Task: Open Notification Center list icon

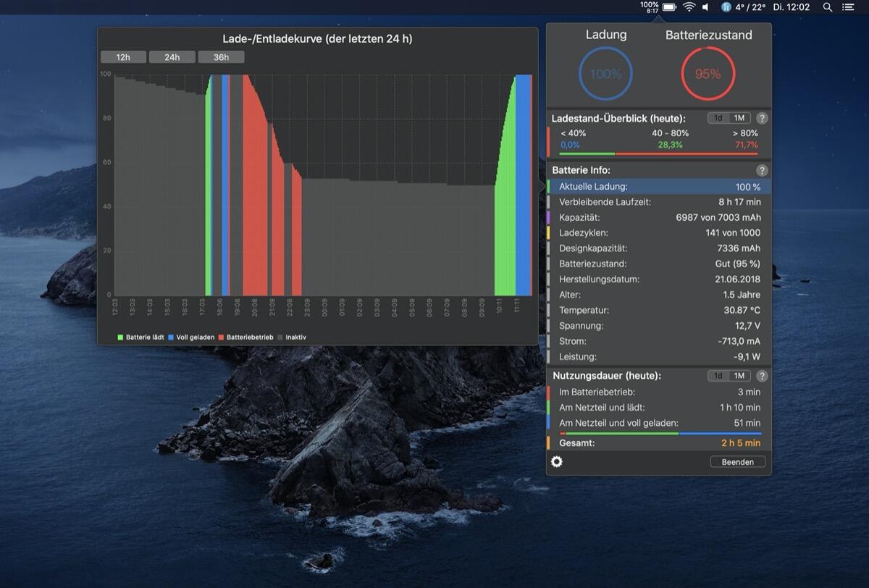Action: click(848, 7)
